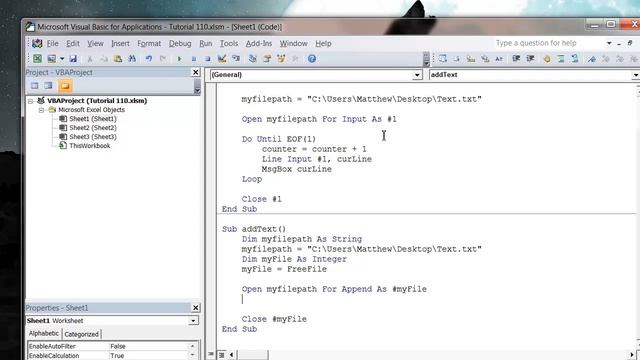Click View Code icon in Project panel
Image resolution: width=640 pixels, height=360 pixels.
35,86
